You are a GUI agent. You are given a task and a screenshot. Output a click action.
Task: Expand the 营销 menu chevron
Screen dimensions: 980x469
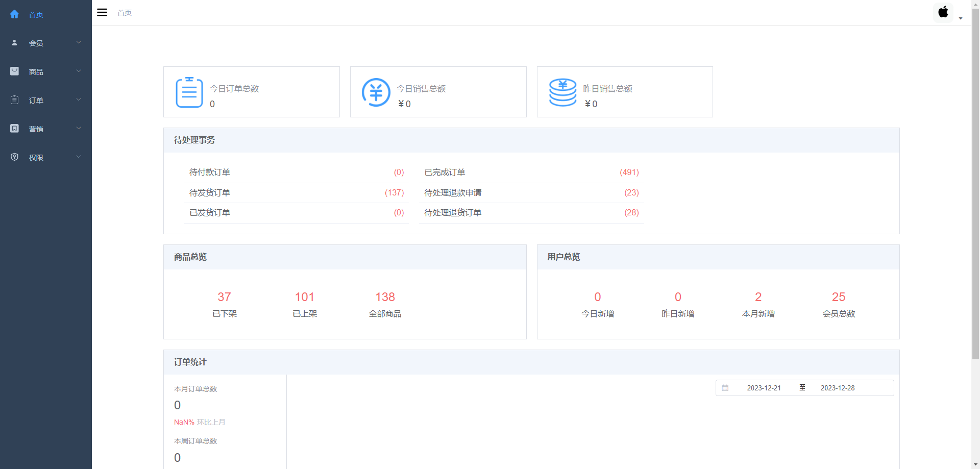coord(79,128)
